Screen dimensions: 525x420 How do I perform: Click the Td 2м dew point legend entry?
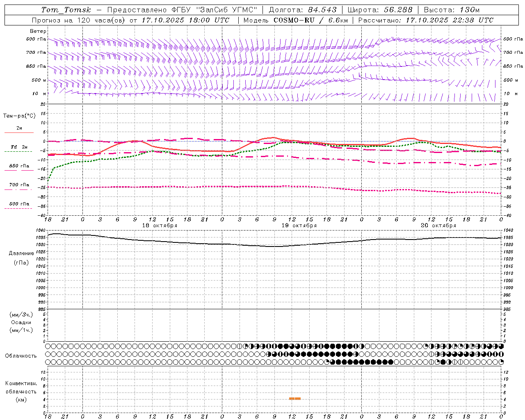coord(19,148)
